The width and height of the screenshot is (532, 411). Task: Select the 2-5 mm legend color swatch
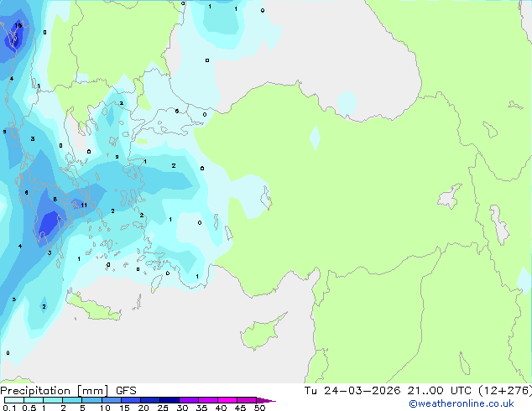point(72,400)
